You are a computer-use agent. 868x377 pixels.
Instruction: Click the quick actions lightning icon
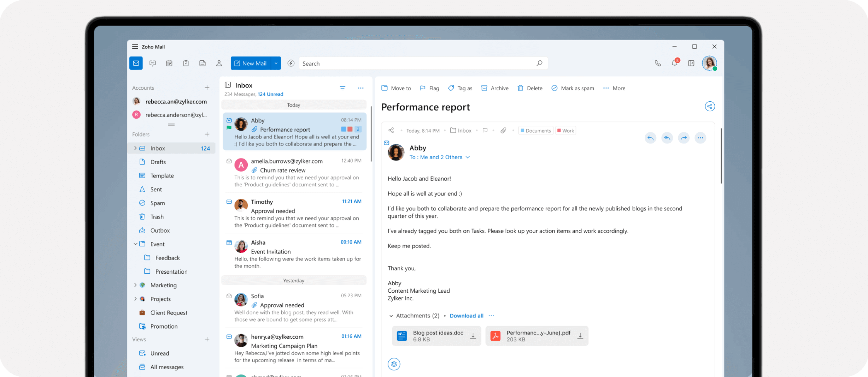pyautogui.click(x=291, y=63)
